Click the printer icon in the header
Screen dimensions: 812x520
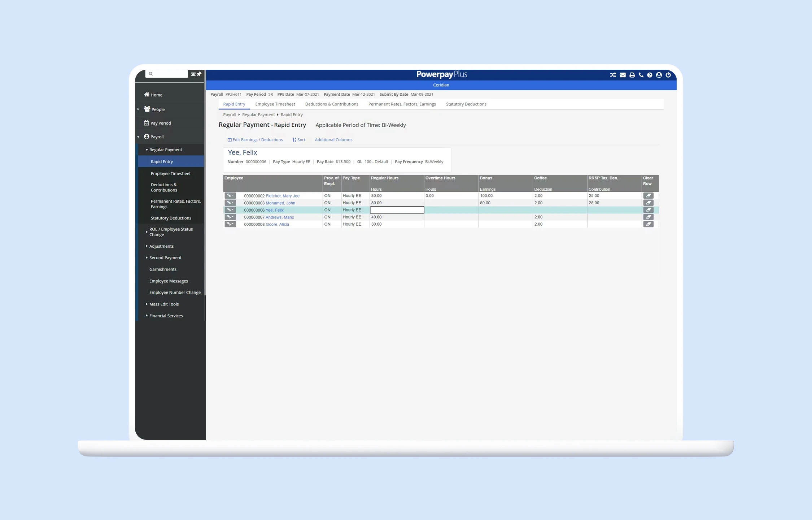632,75
